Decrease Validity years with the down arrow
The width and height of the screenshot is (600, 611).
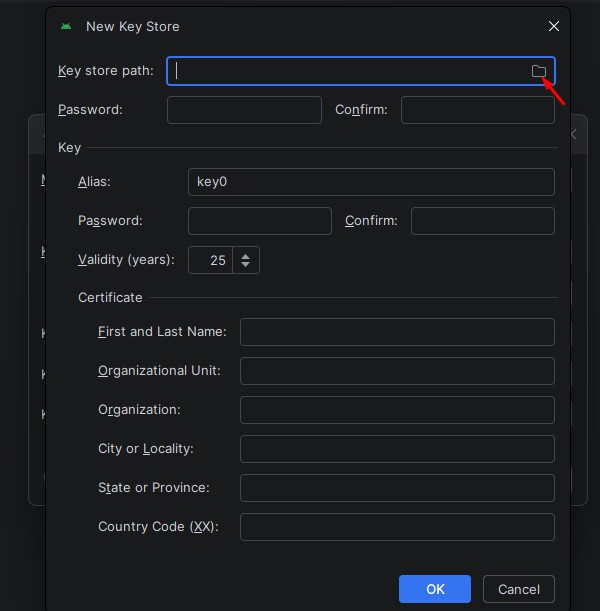pyautogui.click(x=245, y=264)
